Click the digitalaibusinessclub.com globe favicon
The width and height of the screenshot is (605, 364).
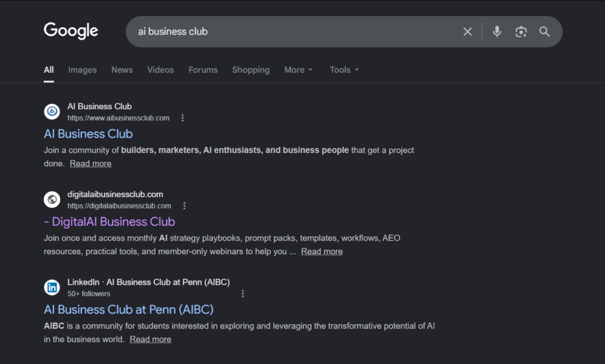tap(52, 200)
